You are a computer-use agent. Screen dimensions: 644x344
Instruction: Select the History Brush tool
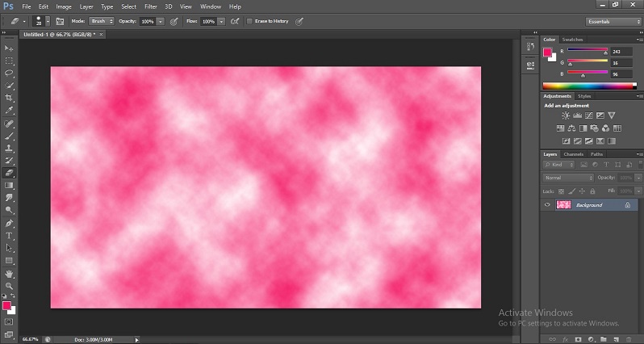pos(9,161)
